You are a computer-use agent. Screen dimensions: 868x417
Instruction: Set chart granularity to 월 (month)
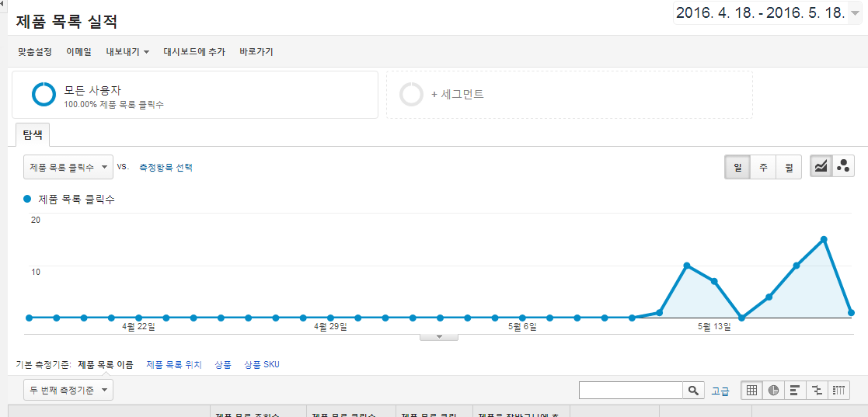pyautogui.click(x=788, y=167)
